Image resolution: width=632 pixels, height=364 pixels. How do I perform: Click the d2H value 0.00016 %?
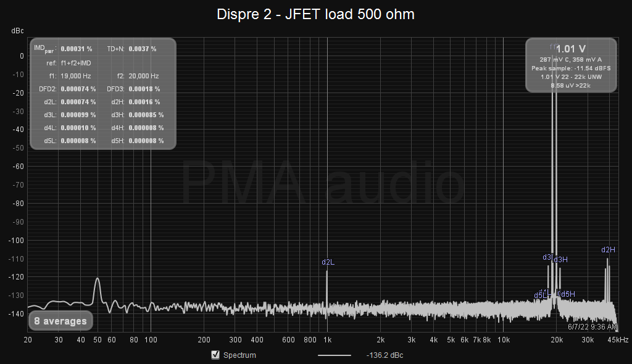144,102
